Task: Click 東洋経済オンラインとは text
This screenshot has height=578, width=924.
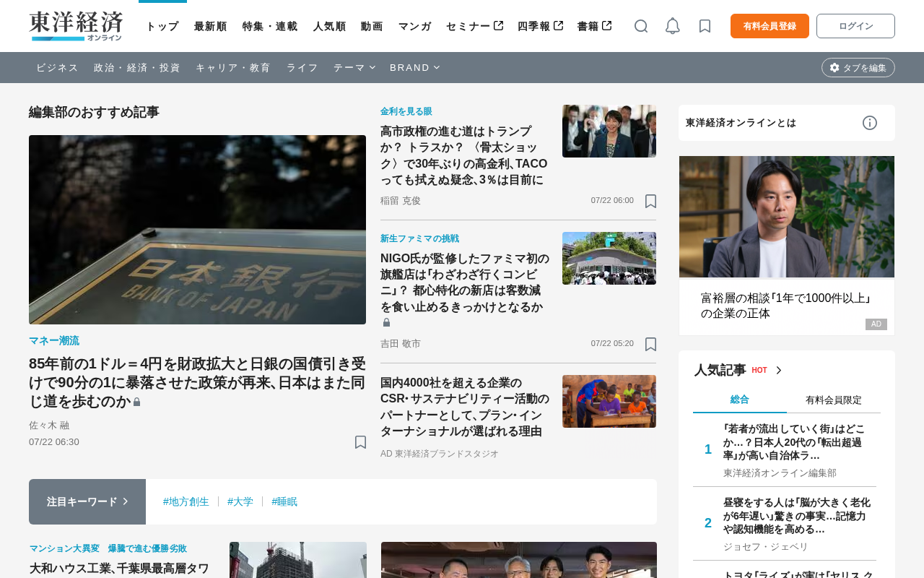Action: [x=741, y=123]
